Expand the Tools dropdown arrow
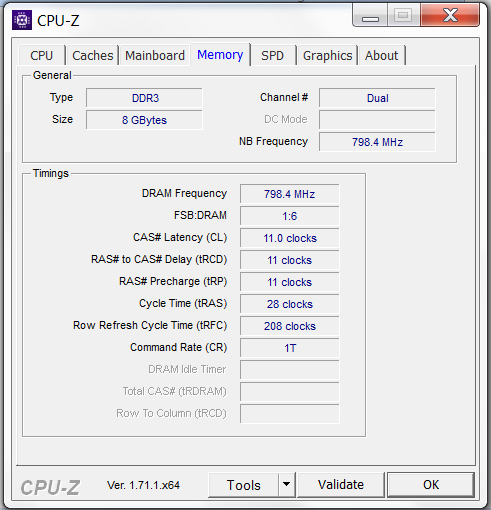The height and width of the screenshot is (510, 491). tap(287, 485)
